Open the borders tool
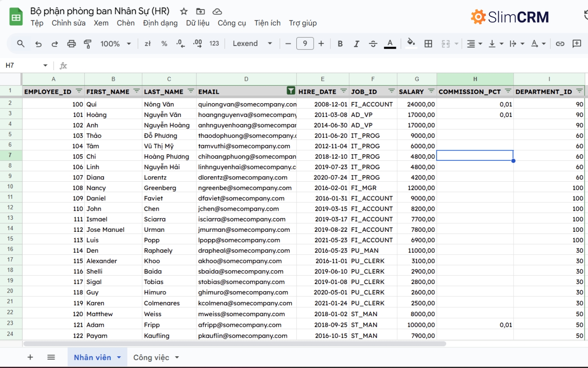Viewport: 588px width, 368px height. (x=428, y=44)
